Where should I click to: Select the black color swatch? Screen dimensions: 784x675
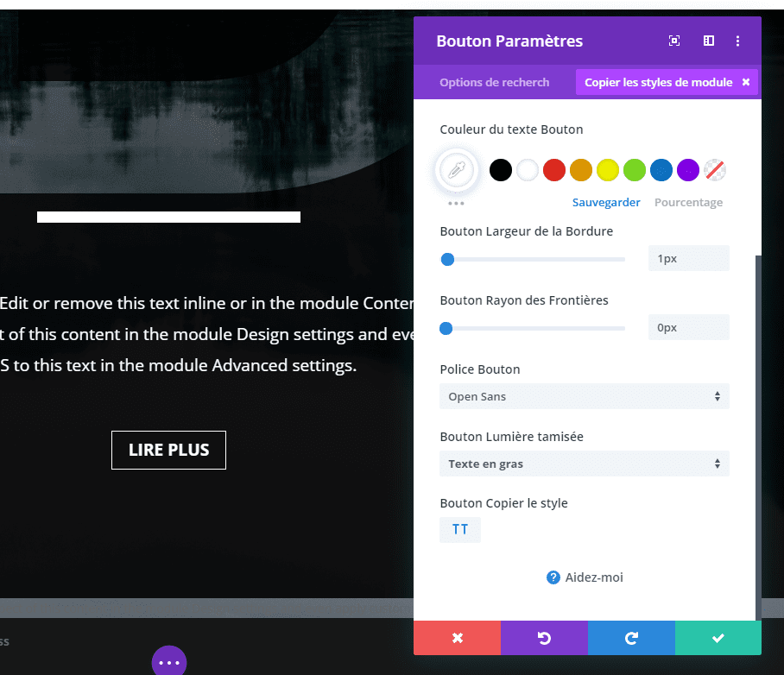coord(501,170)
